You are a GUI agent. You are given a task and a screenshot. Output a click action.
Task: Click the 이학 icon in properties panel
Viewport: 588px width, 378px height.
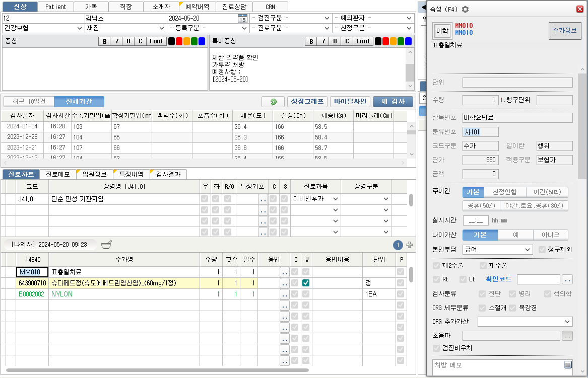pyautogui.click(x=441, y=31)
